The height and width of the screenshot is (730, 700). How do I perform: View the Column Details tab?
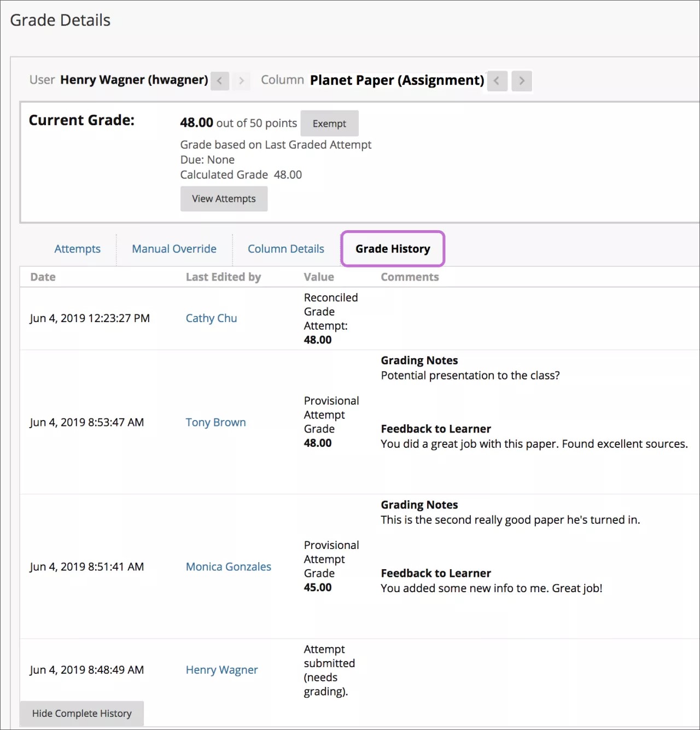(x=285, y=249)
